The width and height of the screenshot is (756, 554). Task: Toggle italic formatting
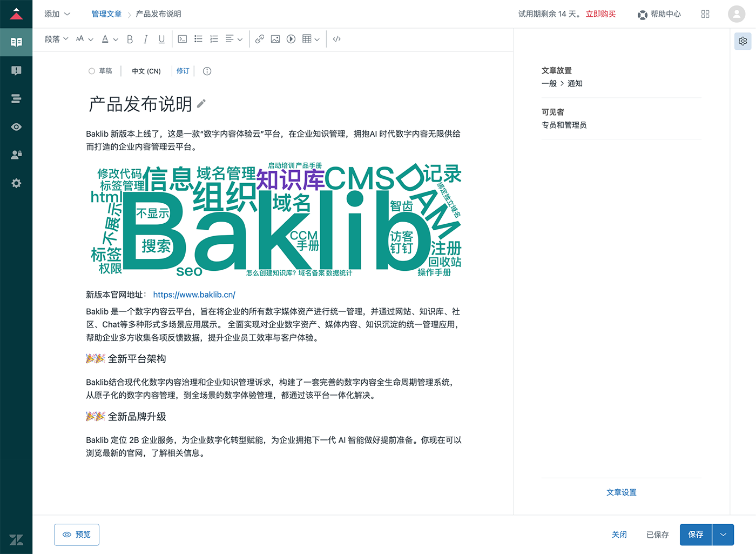[145, 39]
